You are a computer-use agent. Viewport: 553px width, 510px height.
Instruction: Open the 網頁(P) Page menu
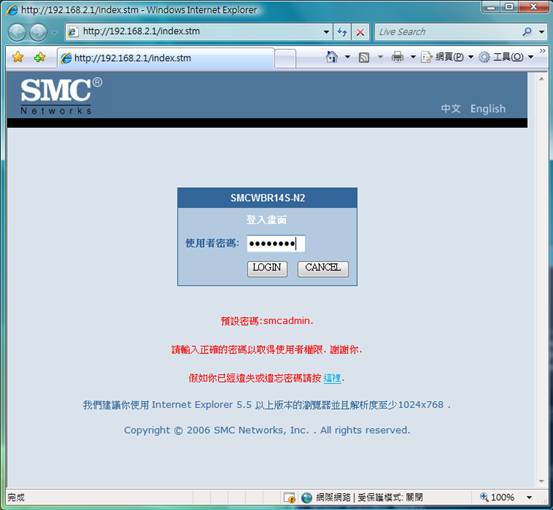coord(447,57)
